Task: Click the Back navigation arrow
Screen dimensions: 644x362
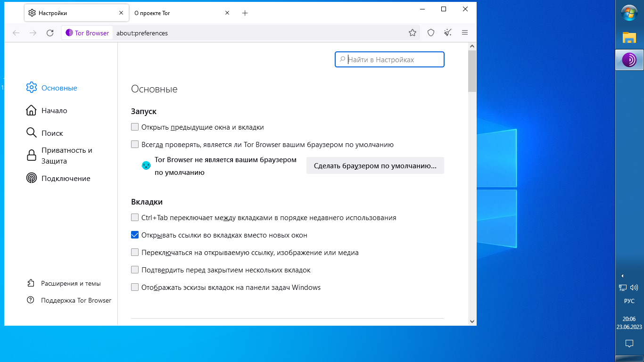Action: coord(16,33)
